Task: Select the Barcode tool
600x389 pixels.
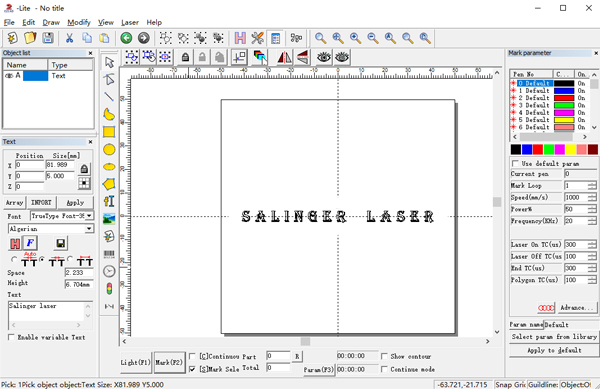Action: click(x=109, y=254)
